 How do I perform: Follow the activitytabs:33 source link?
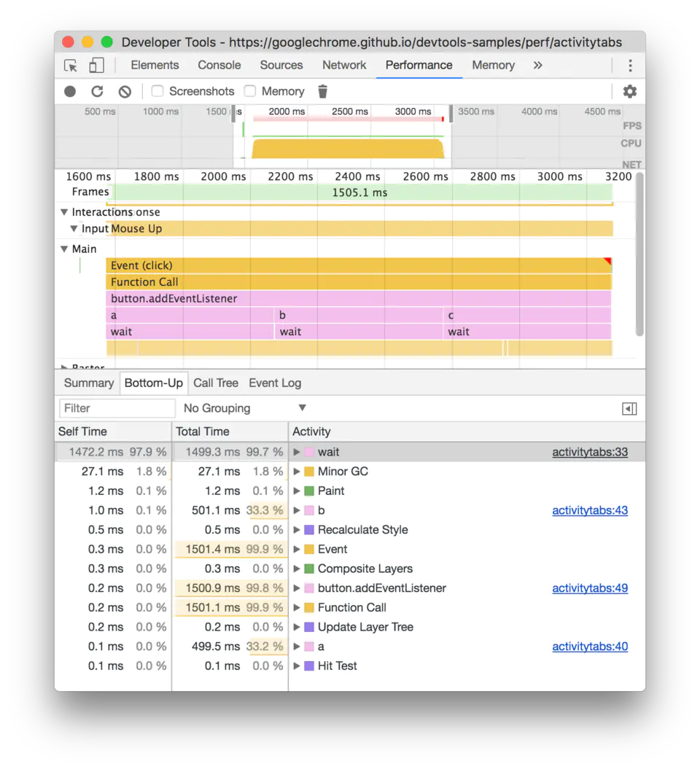point(590,451)
